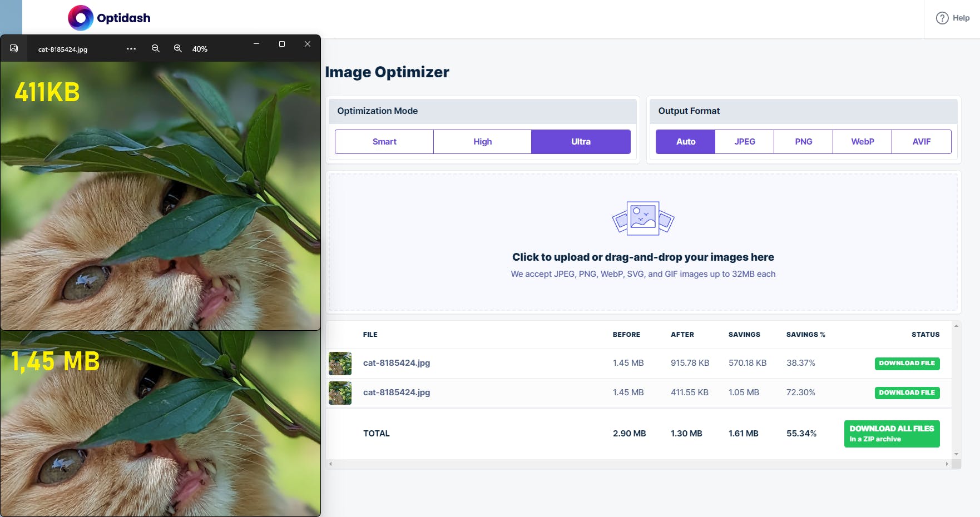
Task: Click the TOTAL row label
Action: pyautogui.click(x=377, y=434)
